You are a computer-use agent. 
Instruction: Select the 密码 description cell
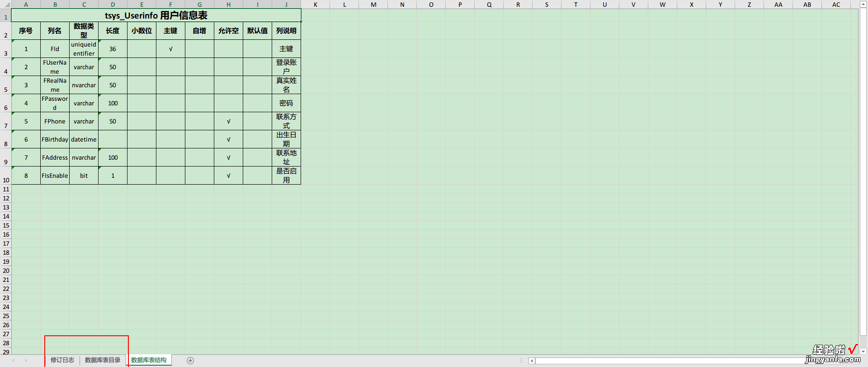286,103
